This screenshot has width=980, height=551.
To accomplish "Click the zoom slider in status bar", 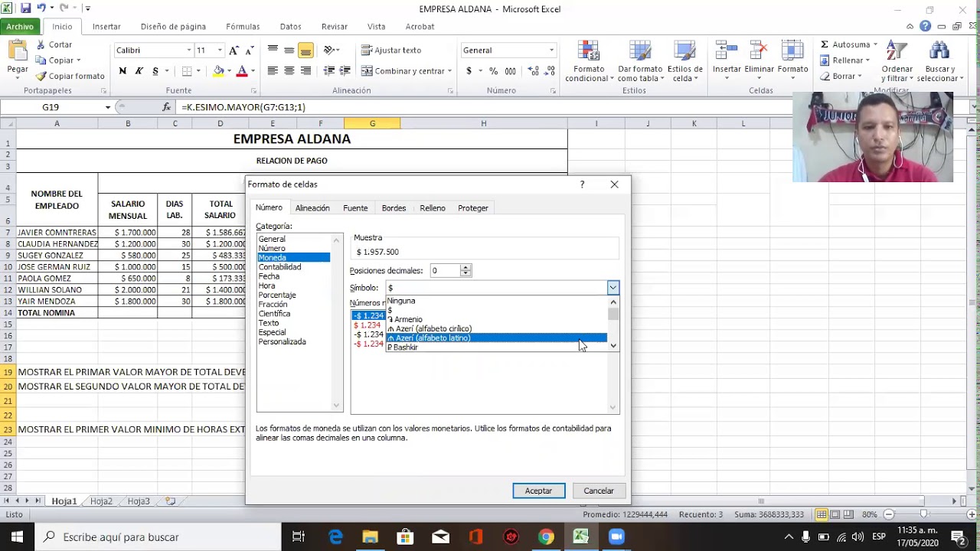I will 924,514.
